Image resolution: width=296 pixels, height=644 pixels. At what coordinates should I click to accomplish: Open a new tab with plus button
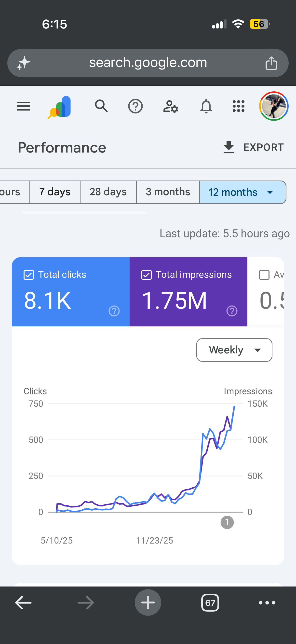point(148,602)
